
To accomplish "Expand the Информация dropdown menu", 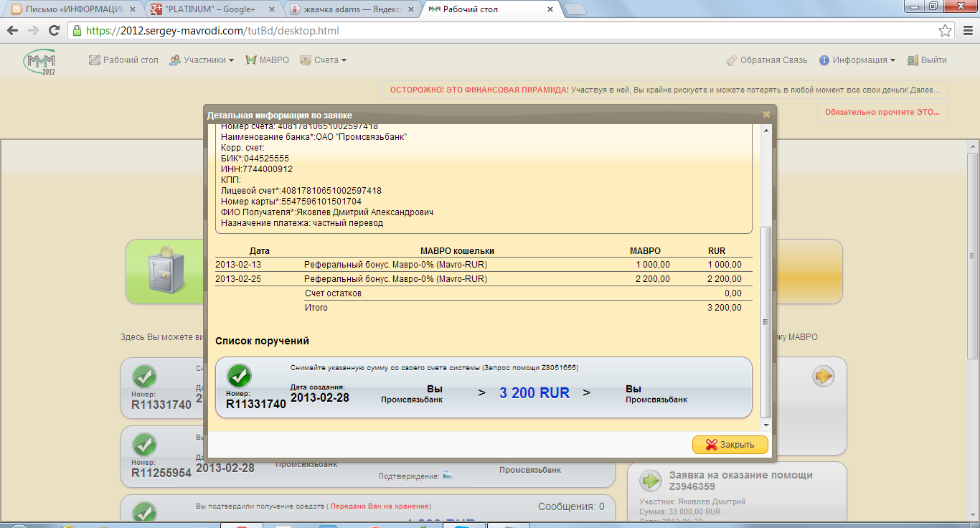I will pyautogui.click(x=857, y=60).
